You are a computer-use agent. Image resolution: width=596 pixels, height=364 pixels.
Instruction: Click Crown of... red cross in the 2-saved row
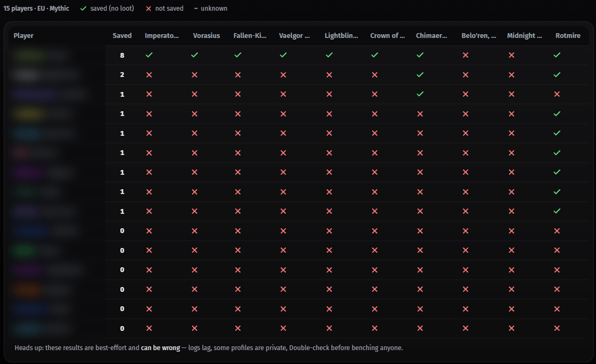tap(375, 75)
